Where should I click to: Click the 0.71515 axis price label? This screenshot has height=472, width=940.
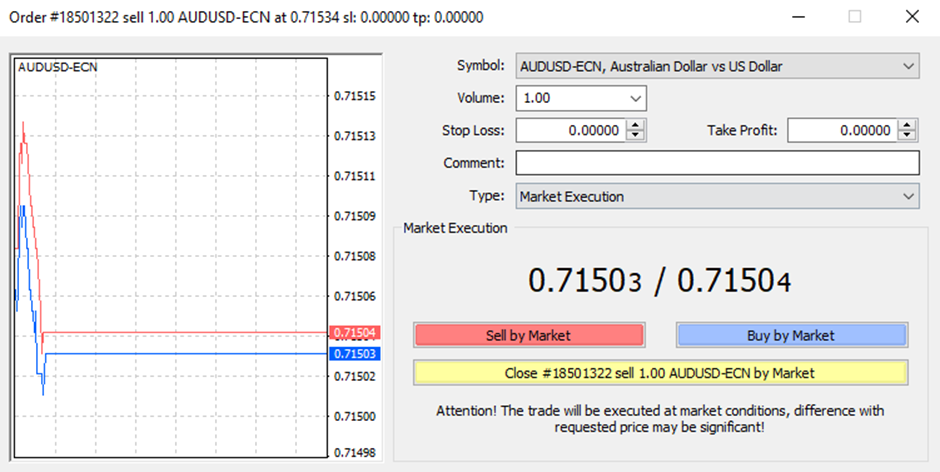click(355, 96)
